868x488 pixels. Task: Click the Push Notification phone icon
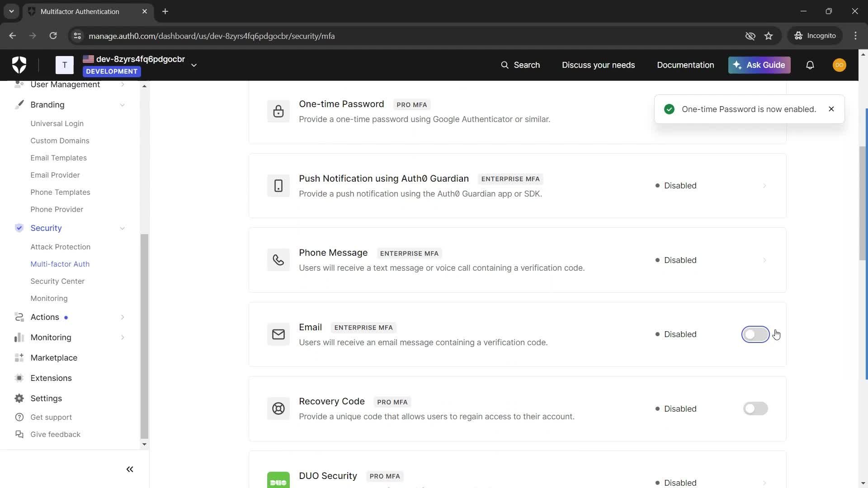[x=278, y=186]
